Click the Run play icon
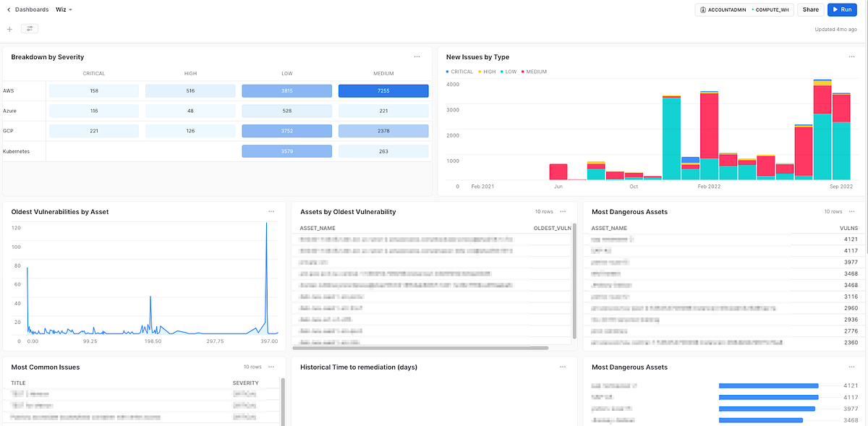This screenshot has width=868, height=426. tap(833, 9)
